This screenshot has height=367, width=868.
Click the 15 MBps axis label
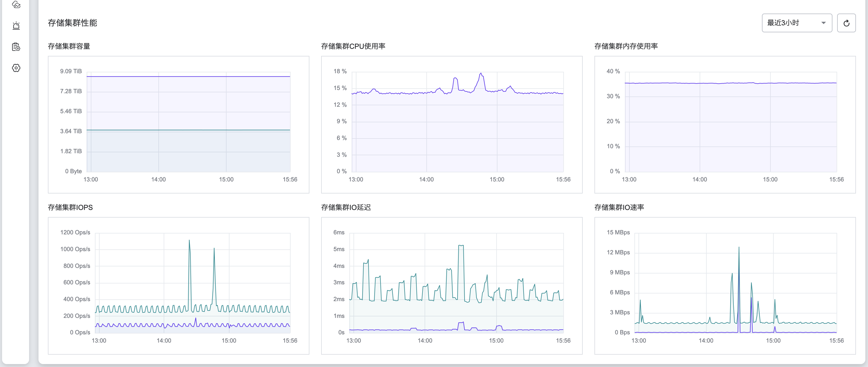618,233
